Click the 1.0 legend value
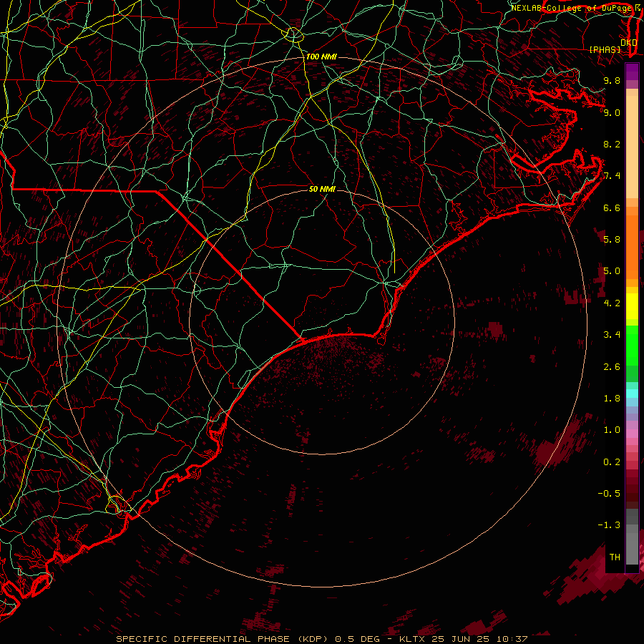This screenshot has height=644, width=644. click(612, 430)
